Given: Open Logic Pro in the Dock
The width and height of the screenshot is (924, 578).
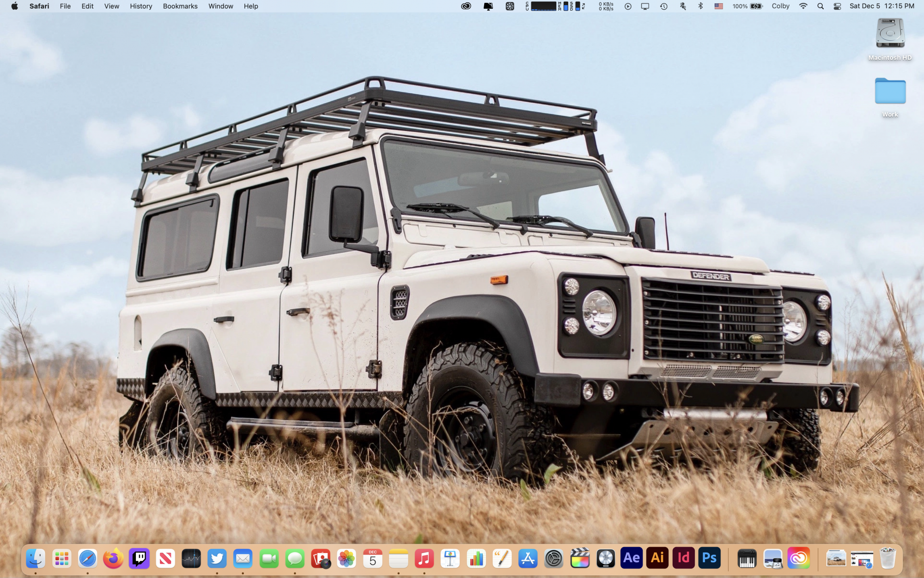Looking at the screenshot, I should pos(606,559).
